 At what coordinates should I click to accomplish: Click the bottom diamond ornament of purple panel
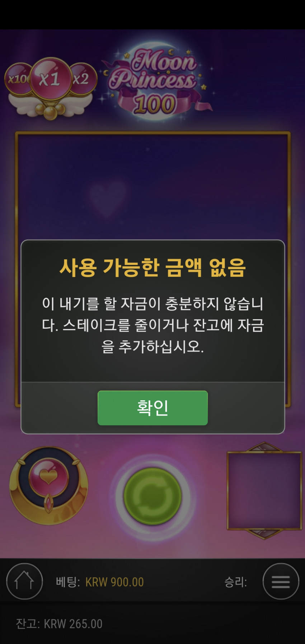[x=264, y=534]
